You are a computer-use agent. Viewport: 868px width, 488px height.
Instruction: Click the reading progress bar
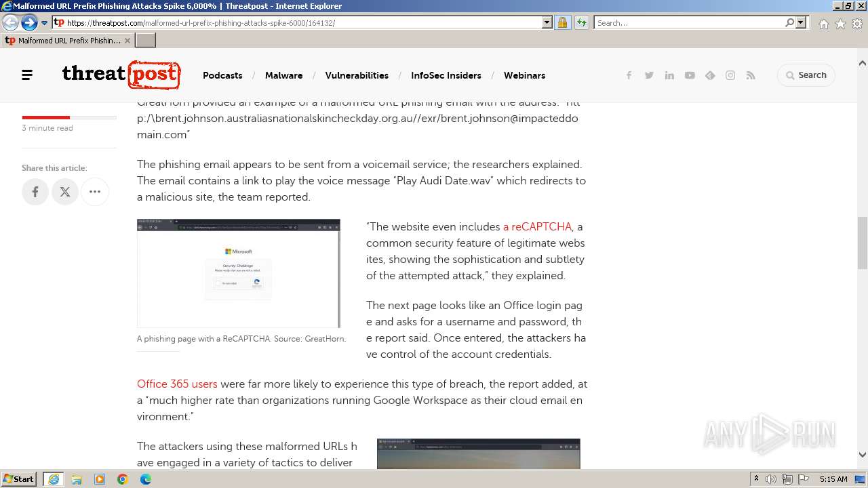tap(69, 117)
